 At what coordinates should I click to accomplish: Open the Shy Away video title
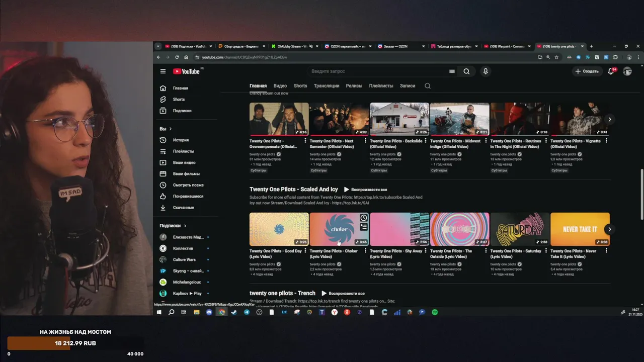tap(396, 254)
